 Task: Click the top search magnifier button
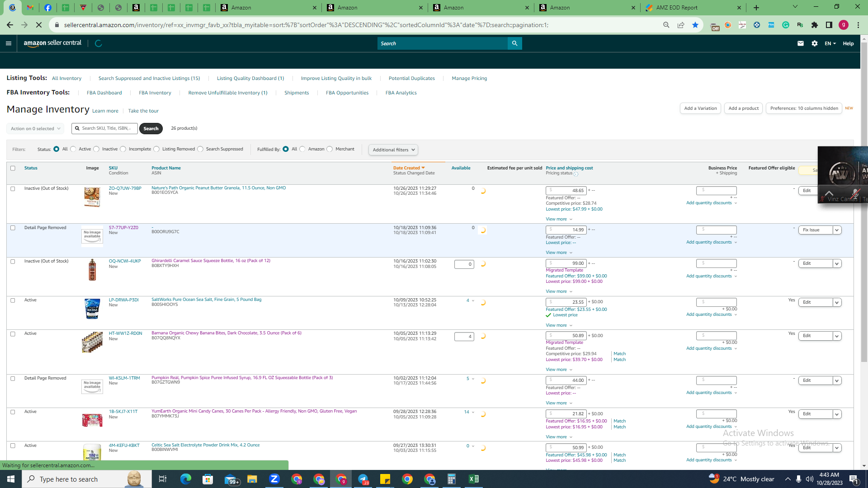click(514, 43)
